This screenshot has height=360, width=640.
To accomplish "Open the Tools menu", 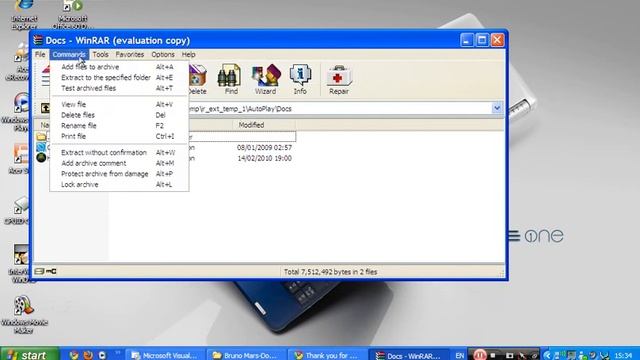I will click(x=100, y=54).
